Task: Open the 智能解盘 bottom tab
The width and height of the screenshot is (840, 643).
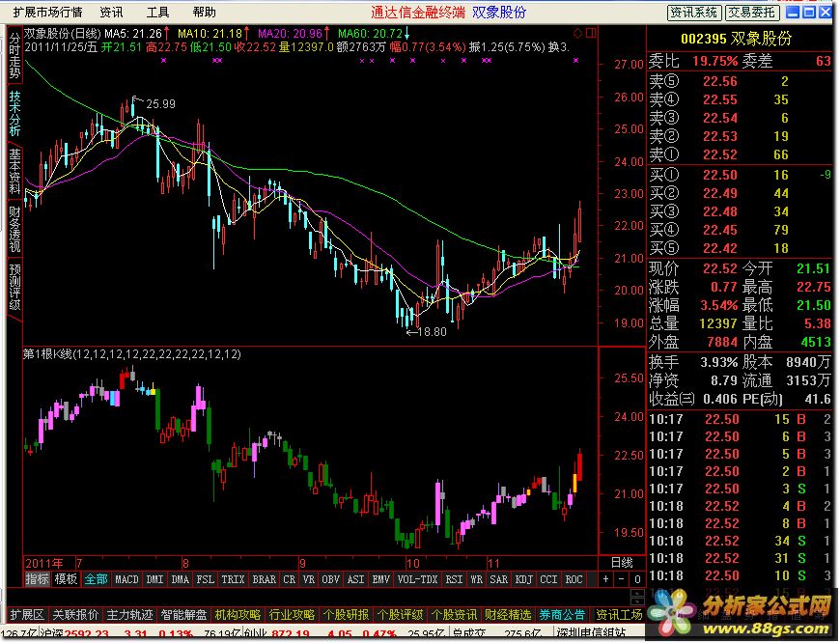Action: (183, 615)
